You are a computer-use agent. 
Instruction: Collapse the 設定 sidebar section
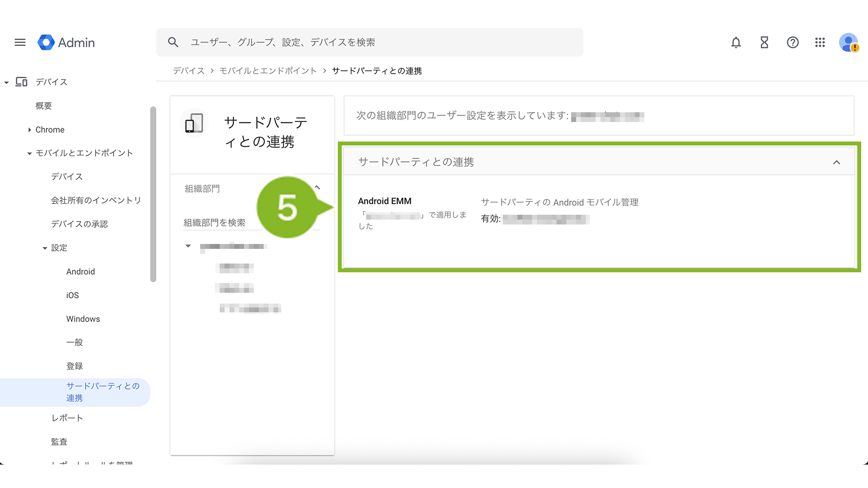(45, 248)
